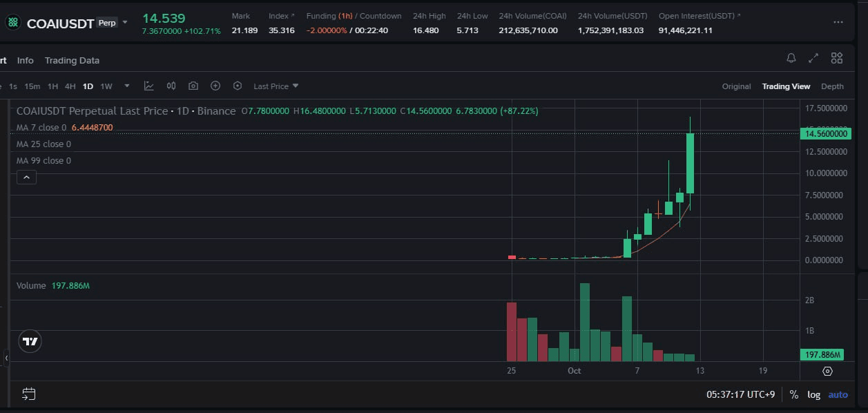Expand more time intervals dropdown after 1W

127,86
